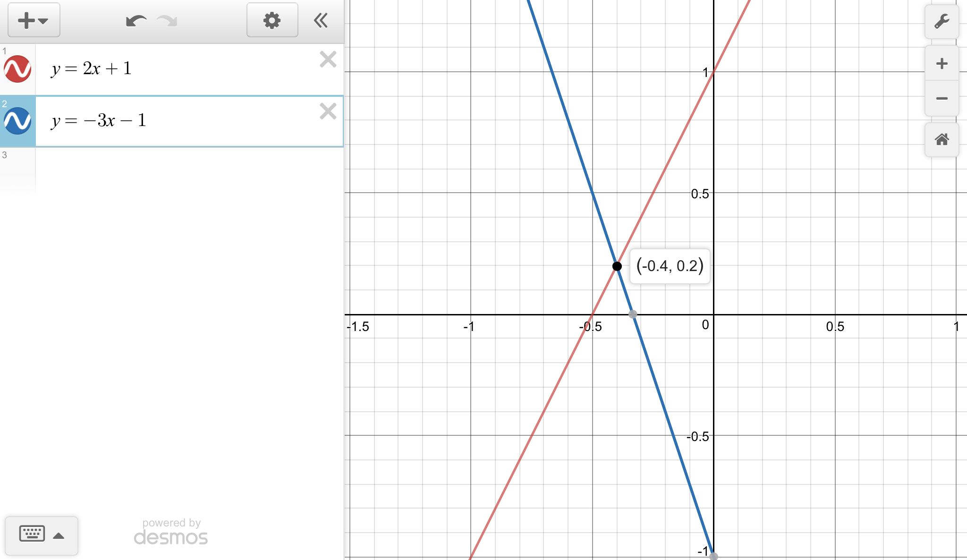The image size is (967, 560).
Task: Zoom in on the graph
Action: [x=942, y=64]
